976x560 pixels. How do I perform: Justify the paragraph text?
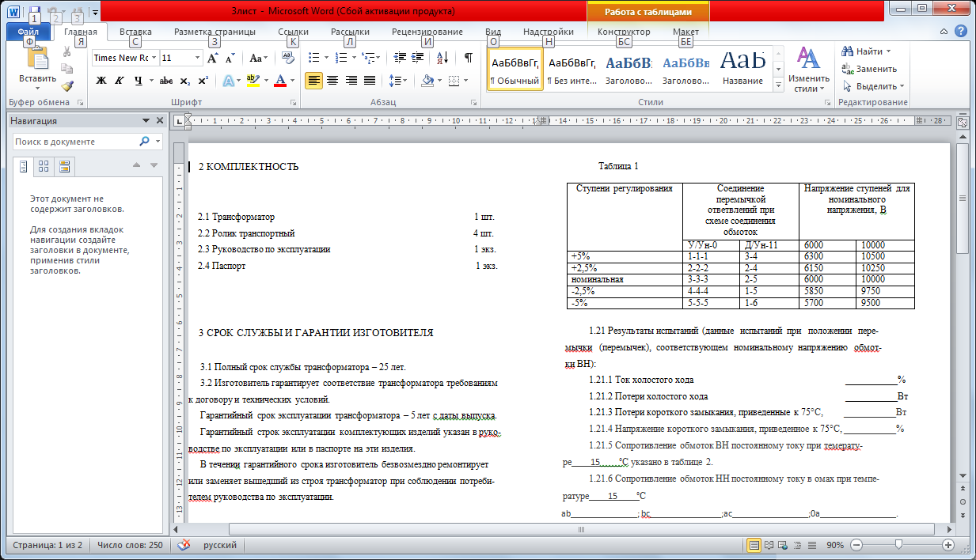click(x=370, y=80)
